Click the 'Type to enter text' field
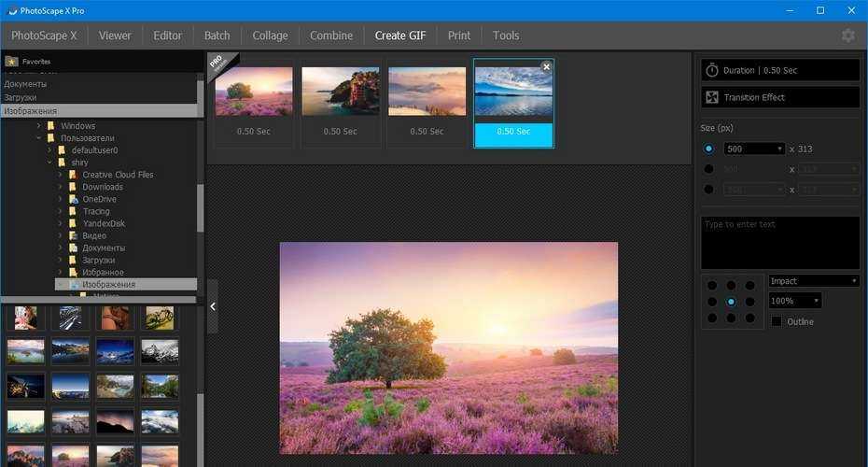The width and height of the screenshot is (868, 467). [780, 243]
